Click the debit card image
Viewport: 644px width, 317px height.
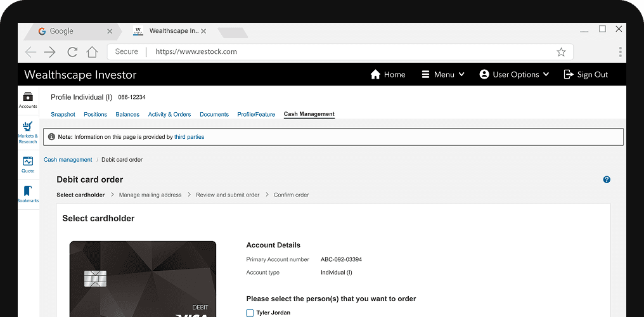[143, 279]
